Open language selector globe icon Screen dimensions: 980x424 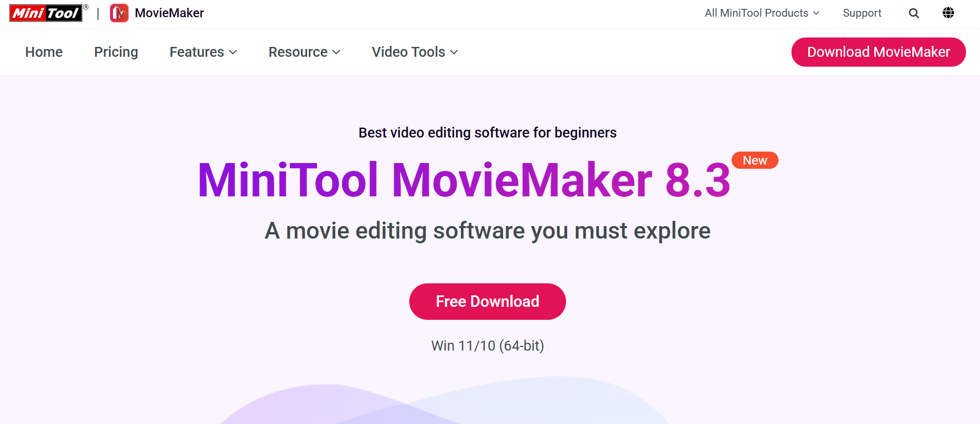[948, 13]
